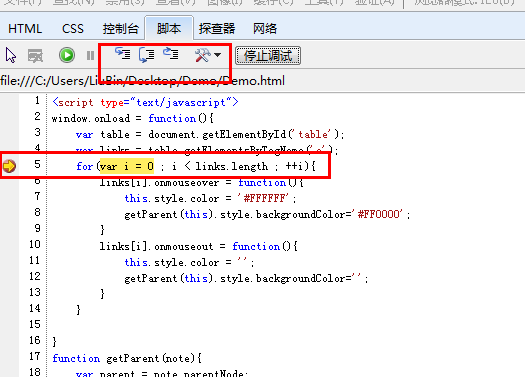The image size is (525, 377).
Task: Click the yellow arrow marker on line 5
Action: click(9, 166)
